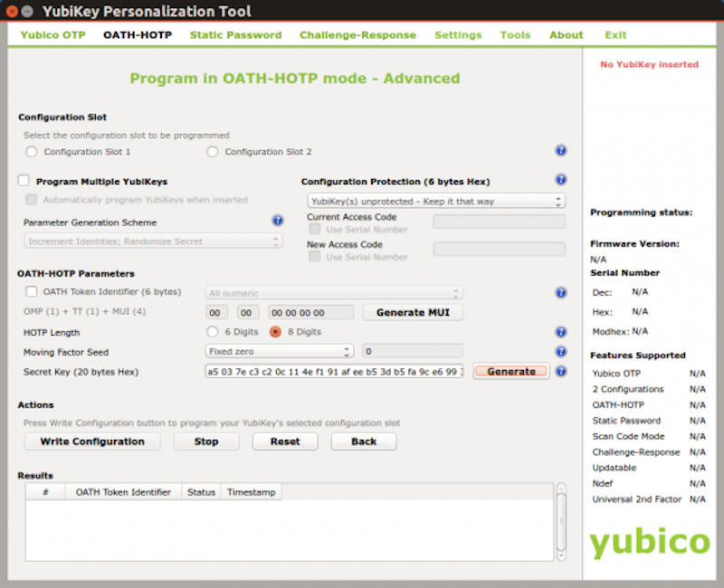The width and height of the screenshot is (724, 588).
Task: Open the All numeric identifier format dropdown
Action: tap(334, 292)
